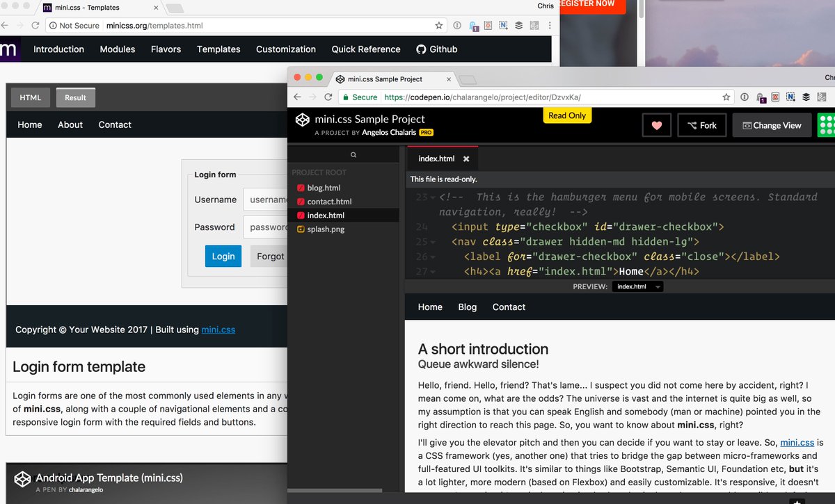Collapse the code fold at line 27
835x504 pixels.
pos(434,271)
